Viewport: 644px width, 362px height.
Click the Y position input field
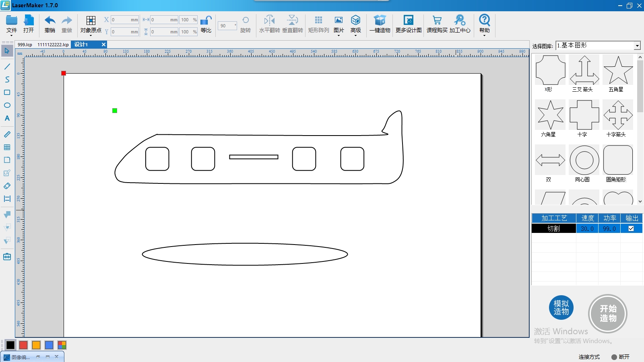pyautogui.click(x=125, y=32)
